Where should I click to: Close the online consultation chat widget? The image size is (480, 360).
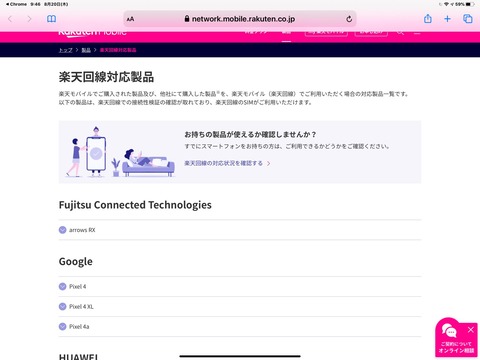(471, 330)
